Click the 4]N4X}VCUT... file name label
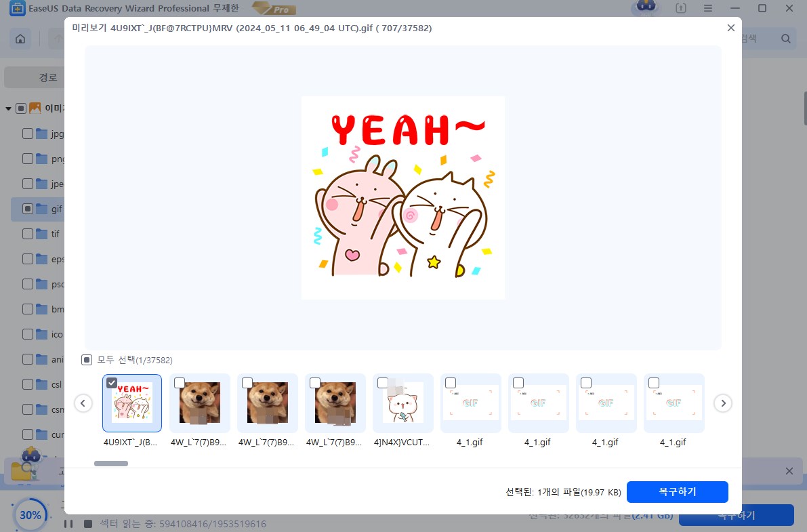The width and height of the screenshot is (807, 532). (402, 442)
